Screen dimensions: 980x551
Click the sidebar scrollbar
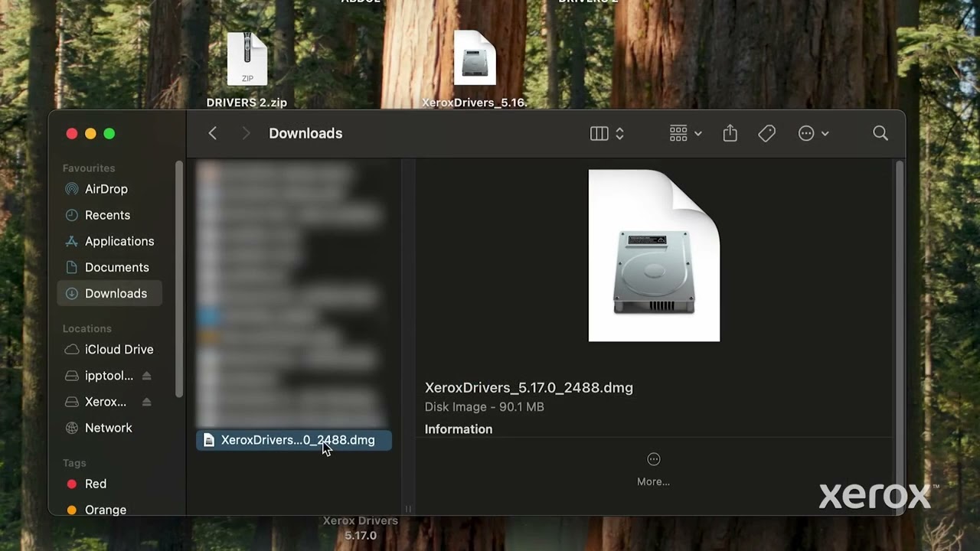click(179, 279)
